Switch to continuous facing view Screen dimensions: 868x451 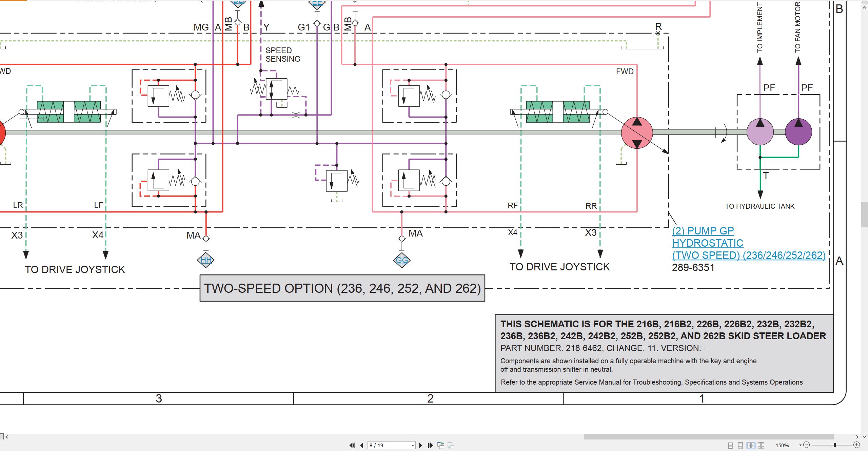(761, 445)
